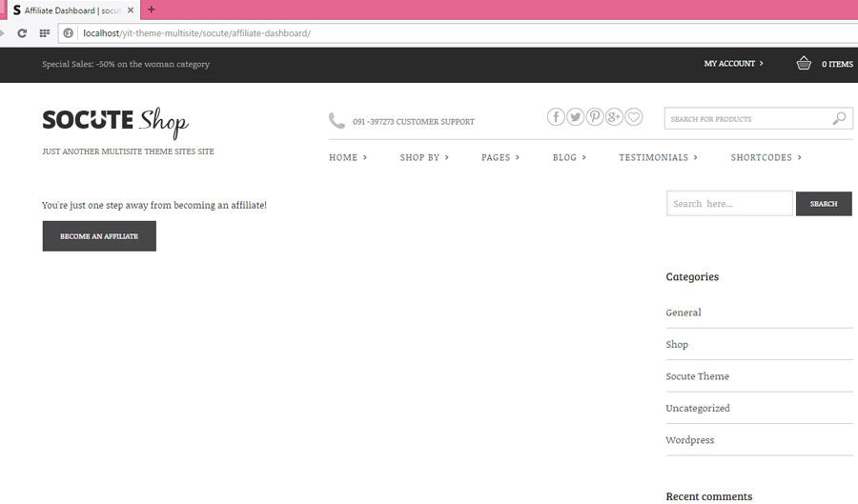Open the Socute Theme category link

697,376
